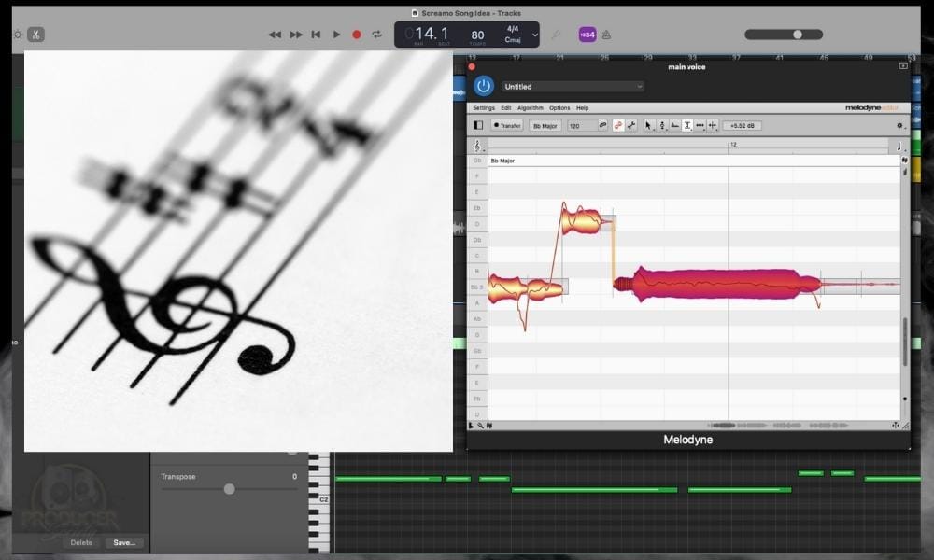Viewport: 934px width, 560px height.
Task: Click the Cmaj key signature
Action: click(x=512, y=40)
